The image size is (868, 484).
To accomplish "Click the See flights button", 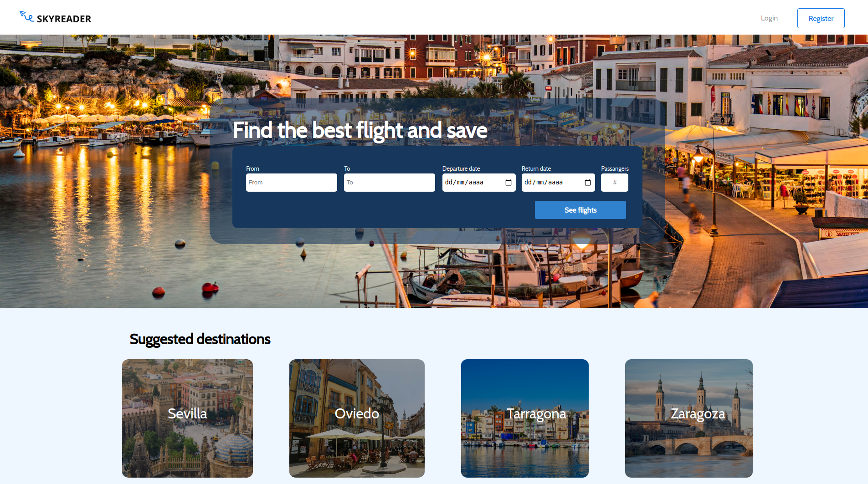I will coord(580,210).
